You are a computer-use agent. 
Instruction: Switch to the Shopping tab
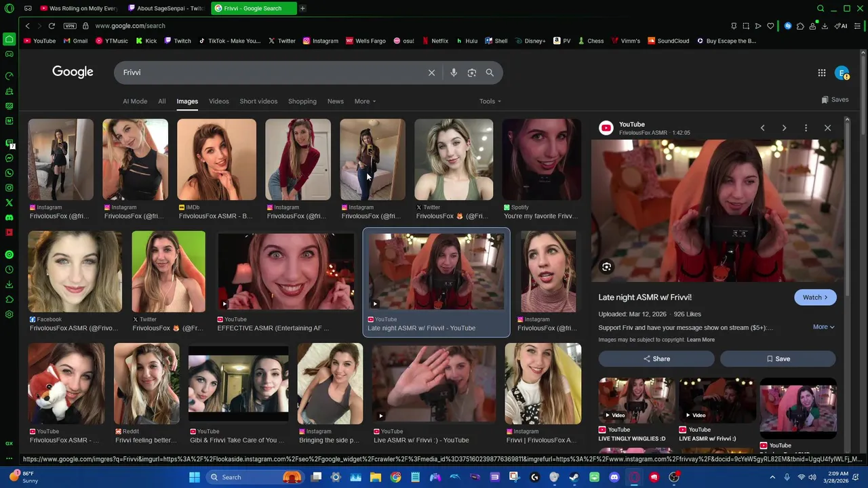click(302, 102)
